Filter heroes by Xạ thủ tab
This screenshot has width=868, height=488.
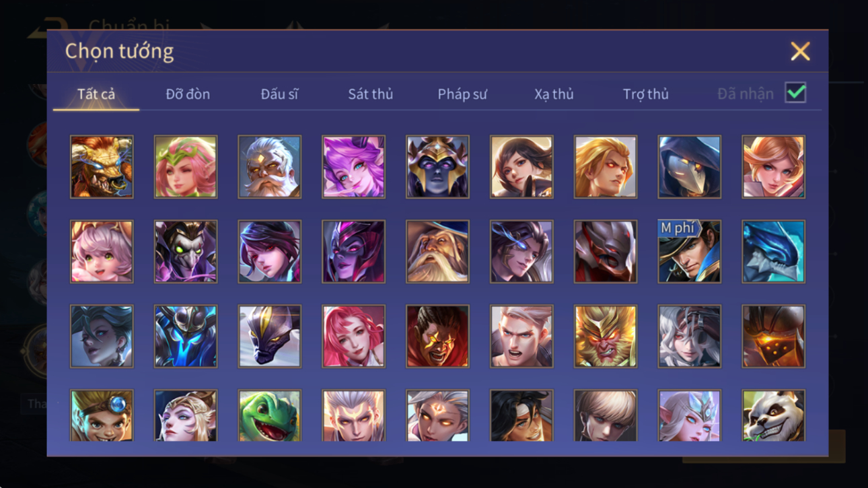coord(554,94)
